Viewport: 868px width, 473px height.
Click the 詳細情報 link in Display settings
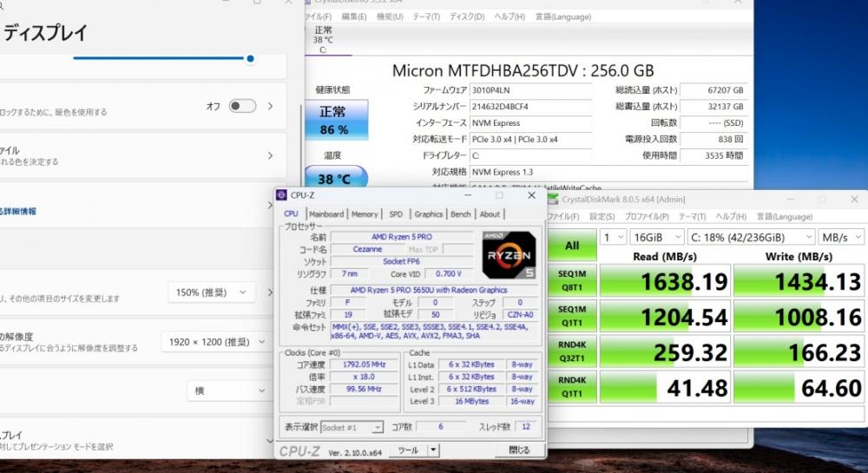[x=18, y=211]
